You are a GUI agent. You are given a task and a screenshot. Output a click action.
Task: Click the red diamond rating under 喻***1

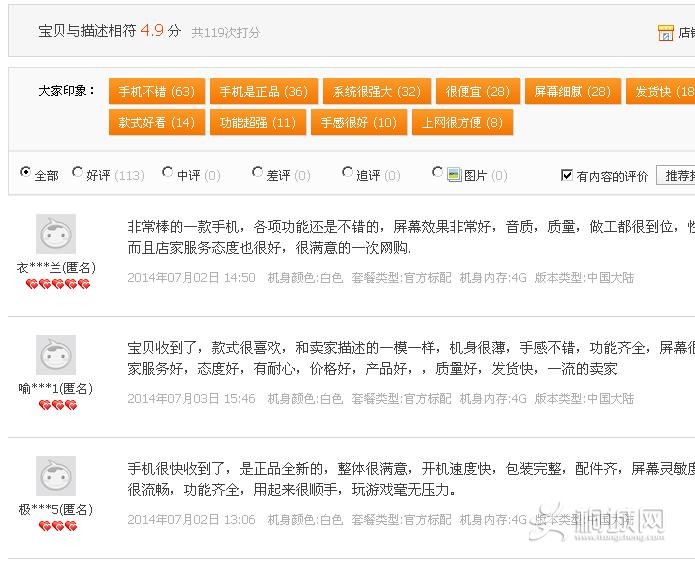click(x=57, y=405)
